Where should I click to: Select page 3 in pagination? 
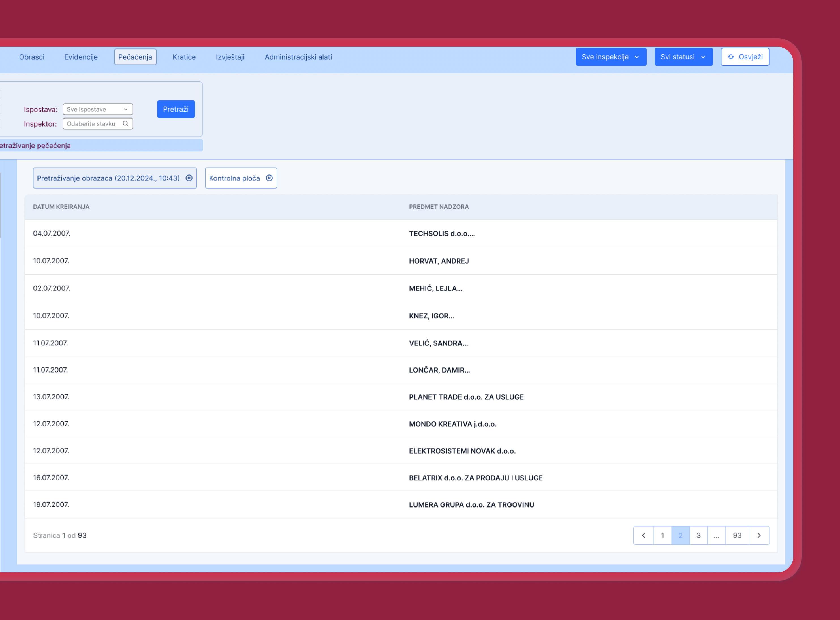pos(698,535)
